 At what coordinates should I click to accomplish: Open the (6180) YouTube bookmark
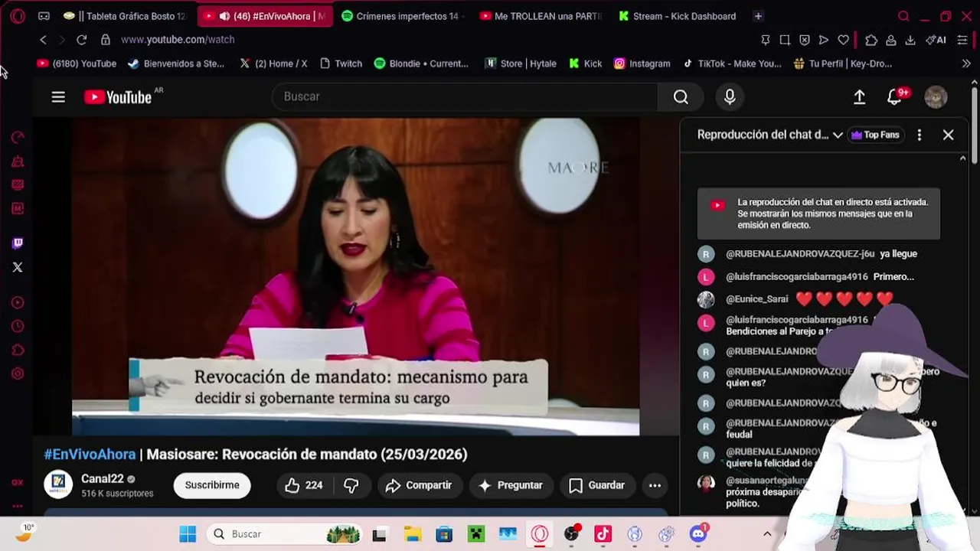(x=77, y=64)
